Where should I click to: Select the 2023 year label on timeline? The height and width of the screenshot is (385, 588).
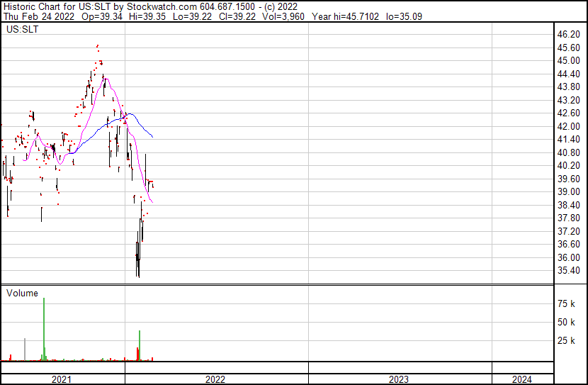tap(399, 379)
